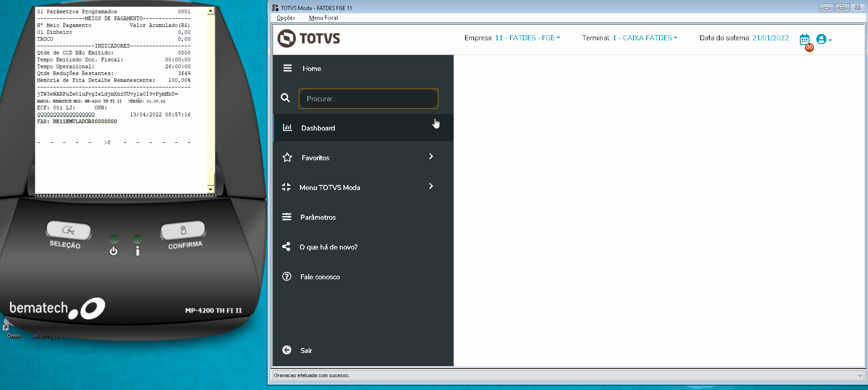This screenshot has width=868, height=390.
Task: Click the TOTVS Moda window title icon
Action: pyautogui.click(x=275, y=8)
